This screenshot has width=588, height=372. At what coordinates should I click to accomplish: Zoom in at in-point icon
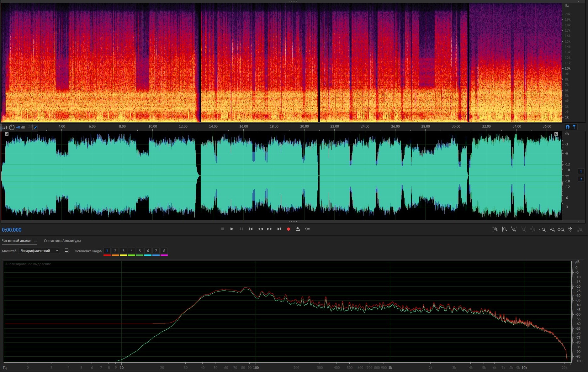click(542, 229)
